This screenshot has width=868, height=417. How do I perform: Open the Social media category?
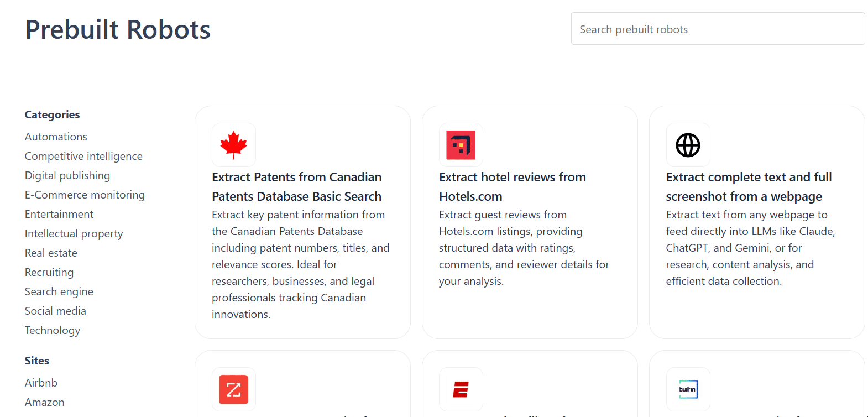coord(55,311)
